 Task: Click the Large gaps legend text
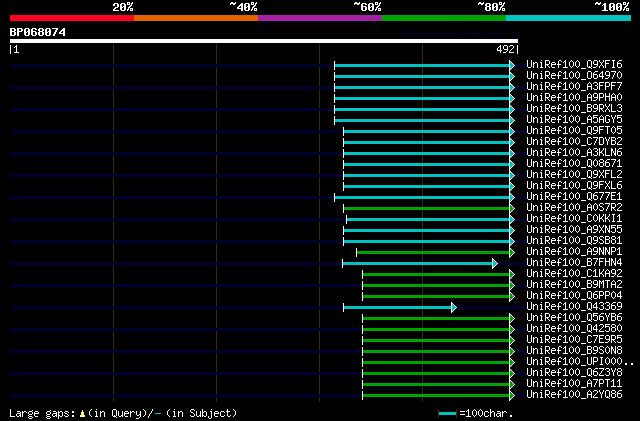(x=123, y=413)
